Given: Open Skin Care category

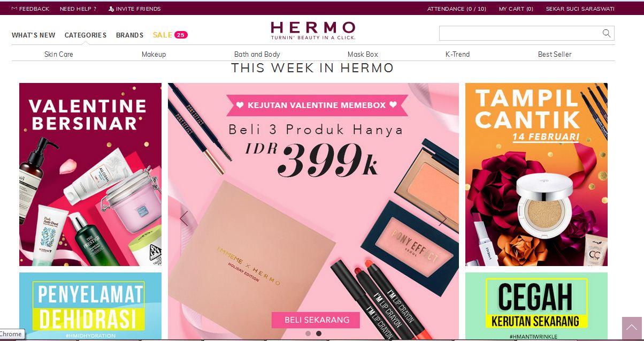Looking at the screenshot, I should click(x=59, y=54).
